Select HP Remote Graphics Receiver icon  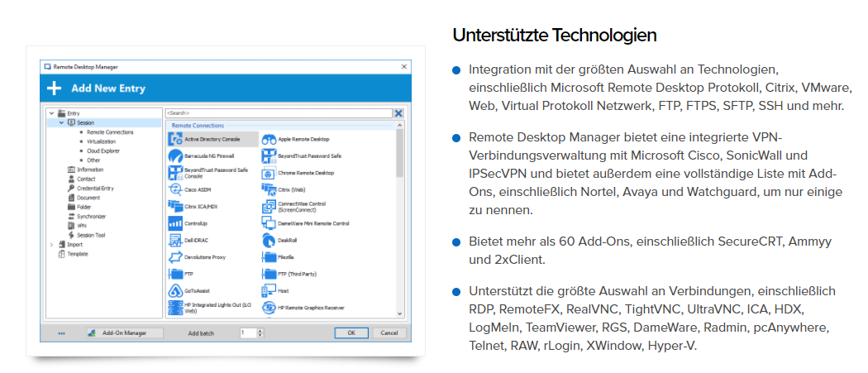coord(269,307)
